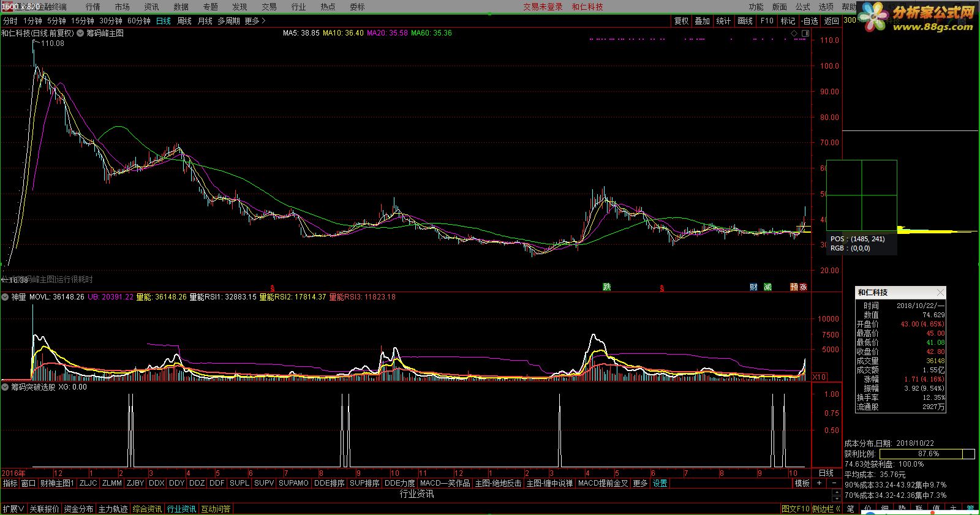Close the 和仁科技 info popup
The image size is (980, 515).
pos(940,292)
